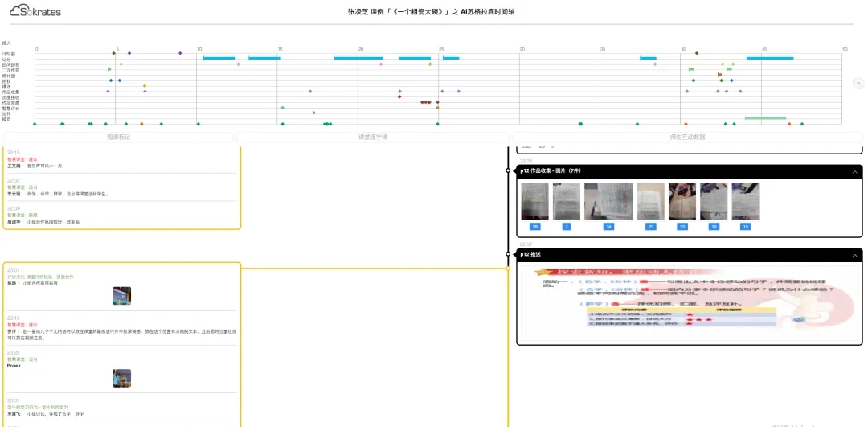Collapse the p12 作品收集 panel
The height and width of the screenshot is (427, 868).
[854, 171]
